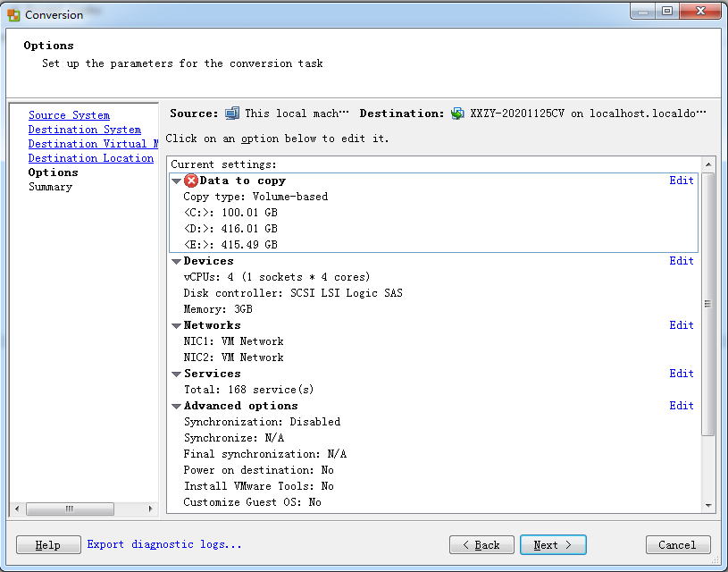Click the Conversion app icon in title bar
Screen dimensions: 728x572
pyautogui.click(x=14, y=15)
